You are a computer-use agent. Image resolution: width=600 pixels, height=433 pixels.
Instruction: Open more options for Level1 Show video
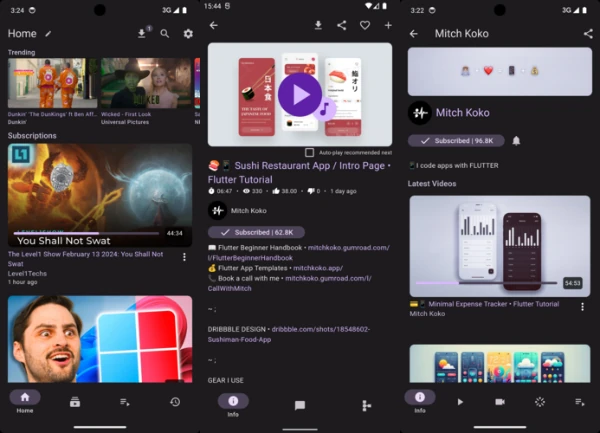(x=184, y=257)
